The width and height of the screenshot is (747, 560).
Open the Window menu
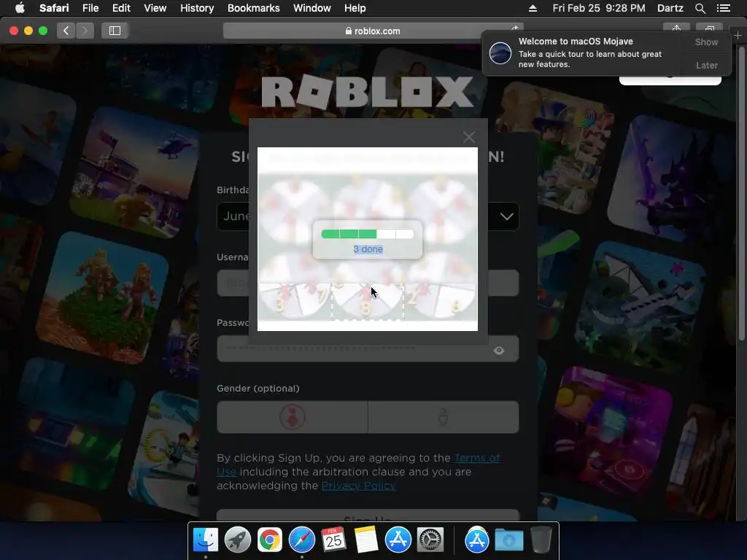[x=311, y=8]
